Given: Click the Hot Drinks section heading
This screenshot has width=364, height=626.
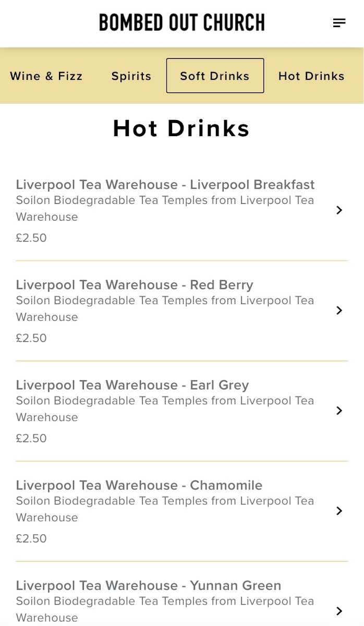Looking at the screenshot, I should [181, 128].
